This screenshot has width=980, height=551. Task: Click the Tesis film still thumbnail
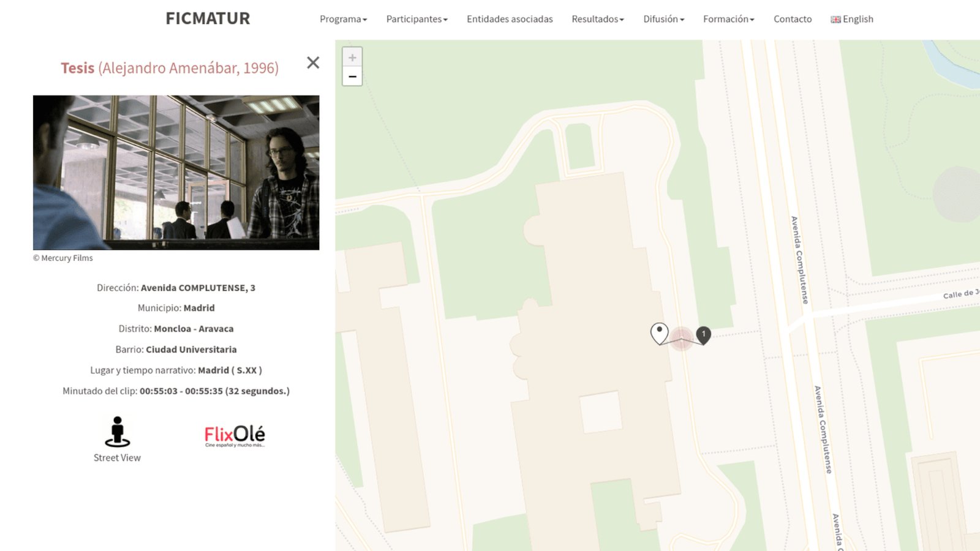pos(176,172)
